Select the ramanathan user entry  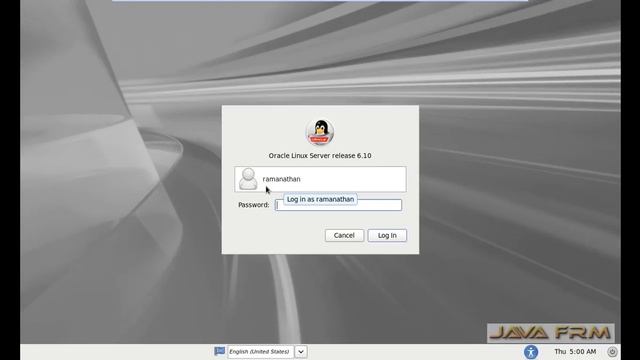320,179
